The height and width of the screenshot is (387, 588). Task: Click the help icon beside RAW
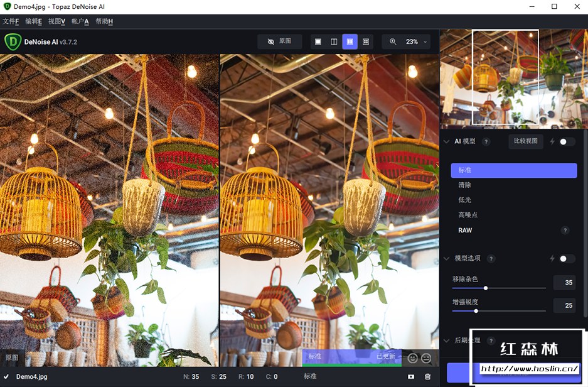tap(565, 231)
